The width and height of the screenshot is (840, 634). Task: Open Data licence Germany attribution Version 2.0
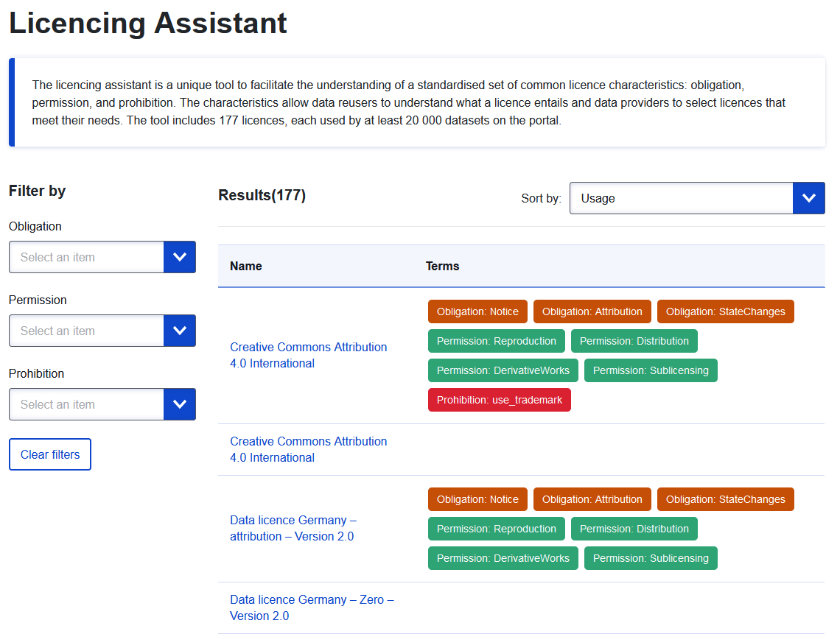(x=293, y=528)
